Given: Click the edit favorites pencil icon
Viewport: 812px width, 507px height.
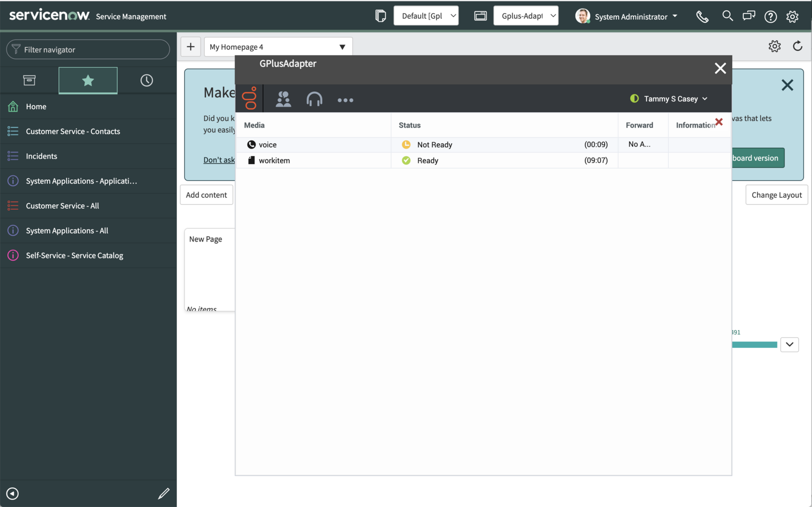Looking at the screenshot, I should click(x=164, y=493).
